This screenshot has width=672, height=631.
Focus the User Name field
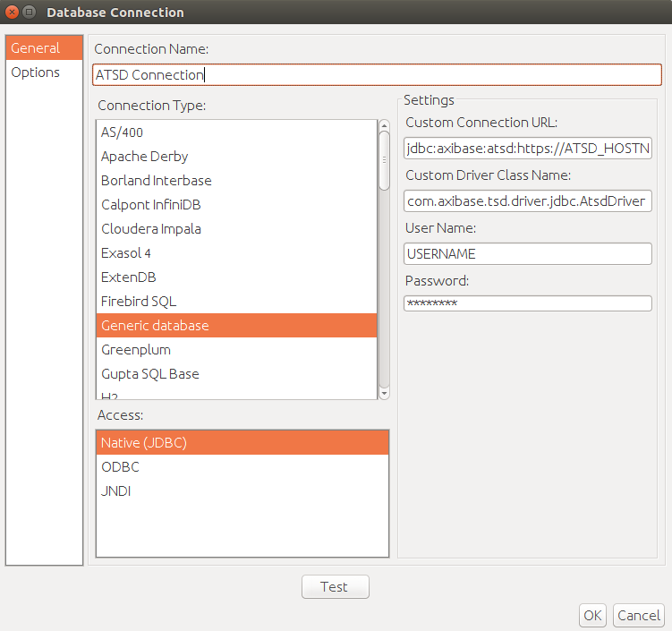click(x=528, y=254)
